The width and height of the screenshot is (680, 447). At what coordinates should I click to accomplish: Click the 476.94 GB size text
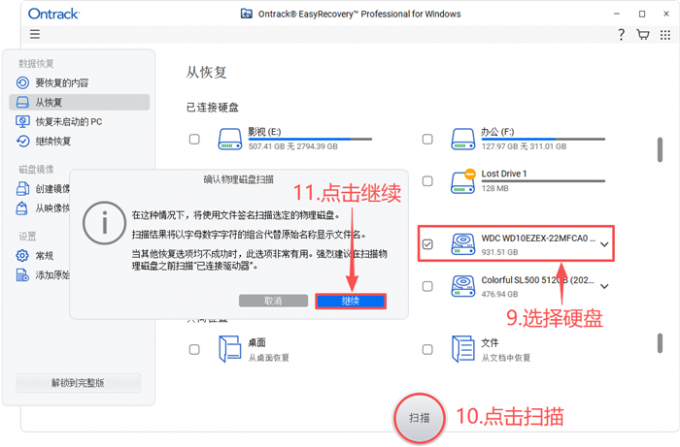(x=500, y=294)
